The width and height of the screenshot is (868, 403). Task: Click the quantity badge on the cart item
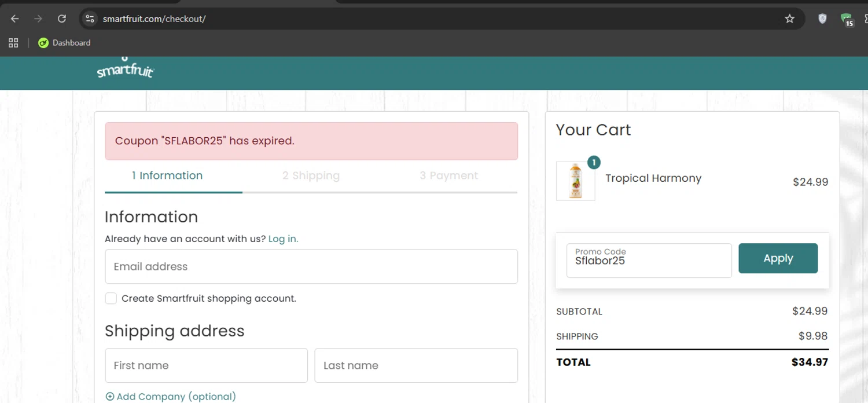pos(594,163)
